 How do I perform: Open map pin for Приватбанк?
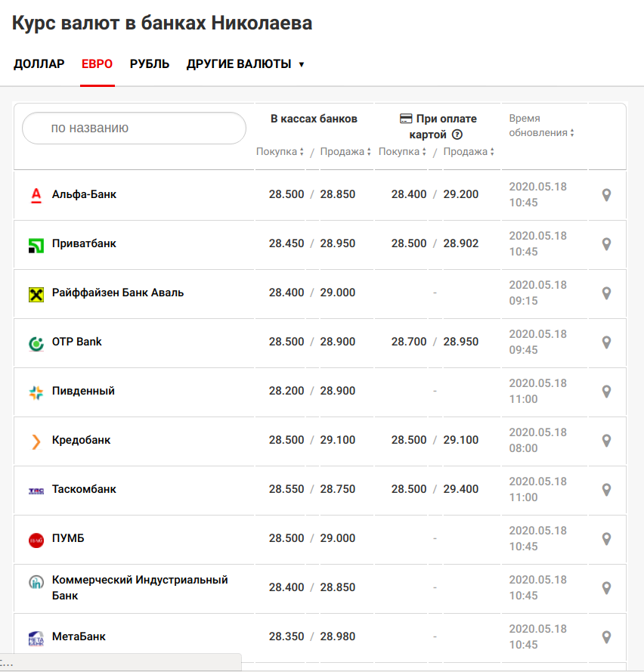point(606,244)
